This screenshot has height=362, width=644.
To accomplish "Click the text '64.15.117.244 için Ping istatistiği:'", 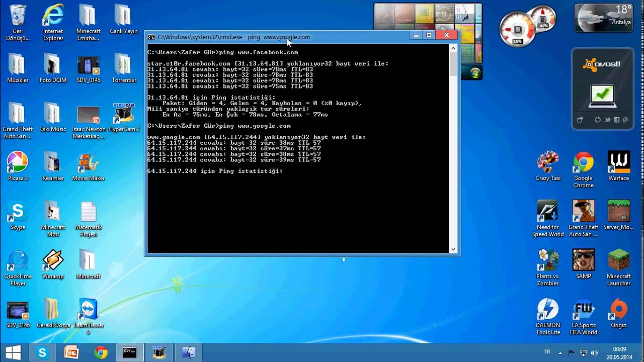I will point(215,171).
